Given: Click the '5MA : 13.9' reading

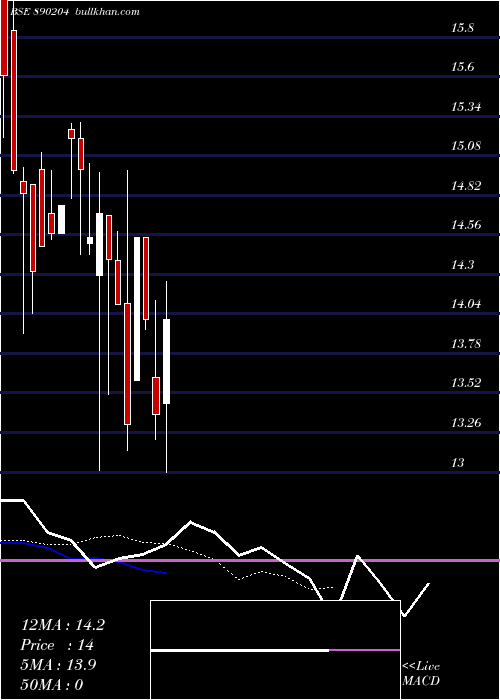Looking at the screenshot, I should point(58,665).
